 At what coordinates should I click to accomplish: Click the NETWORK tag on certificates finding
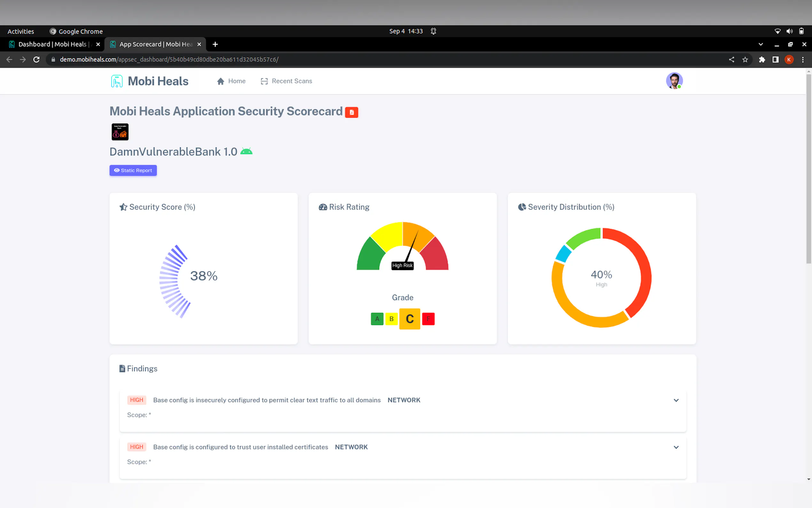click(x=351, y=447)
